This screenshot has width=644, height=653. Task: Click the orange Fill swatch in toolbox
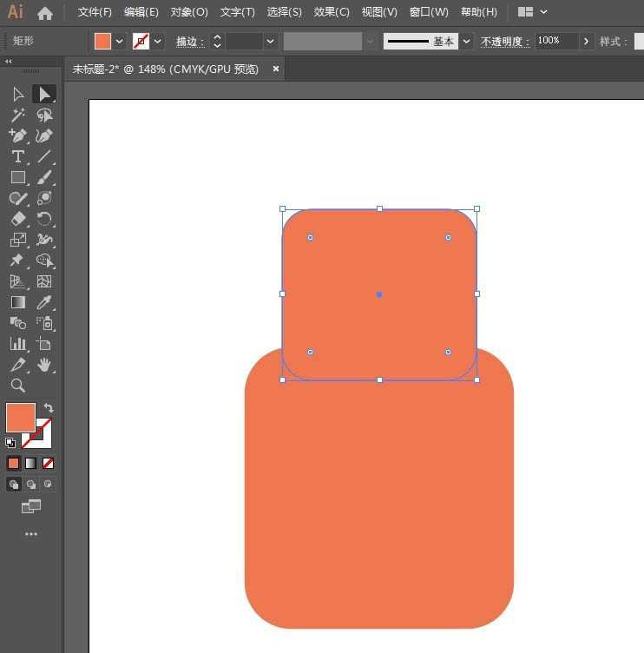20,418
